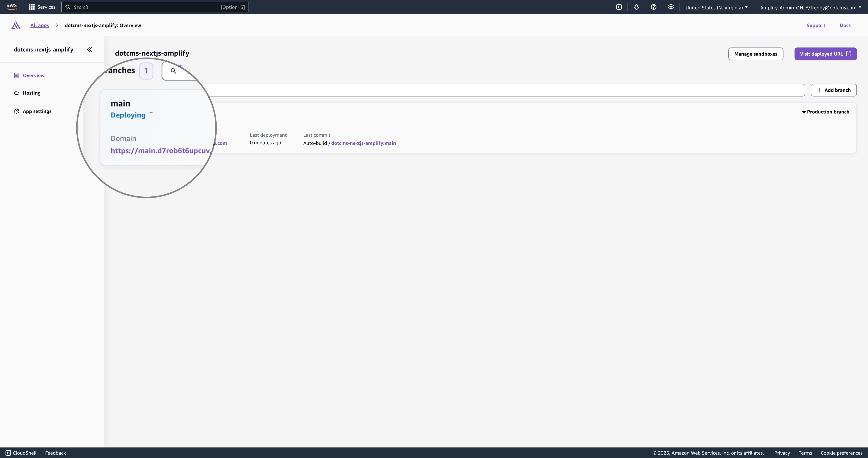The image size is (868, 458).
Task: Open the All apps breadcrumb link
Action: click(40, 25)
